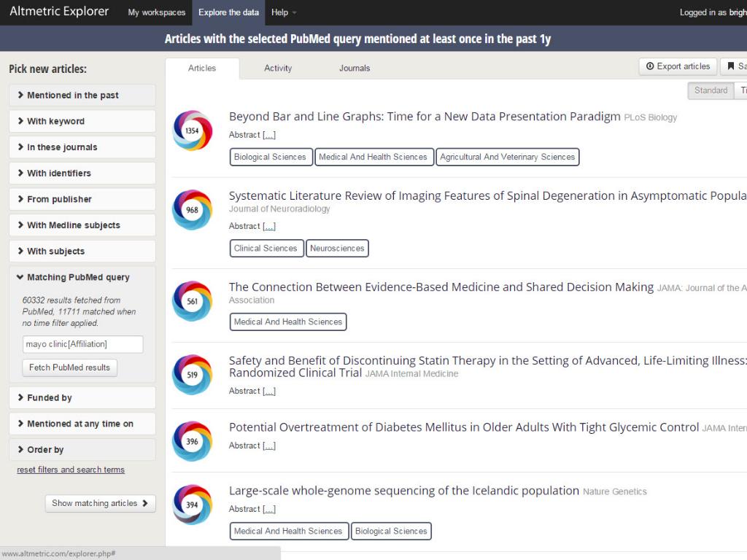Click the Icelandic genome article's donut badge 394
The image size is (747, 560).
click(192, 504)
